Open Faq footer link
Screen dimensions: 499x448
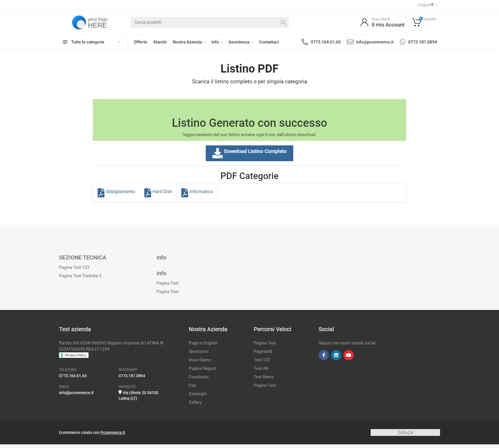pos(192,385)
